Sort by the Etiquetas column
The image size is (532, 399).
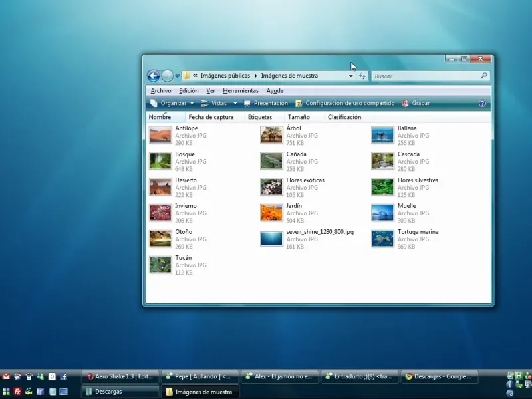point(265,117)
